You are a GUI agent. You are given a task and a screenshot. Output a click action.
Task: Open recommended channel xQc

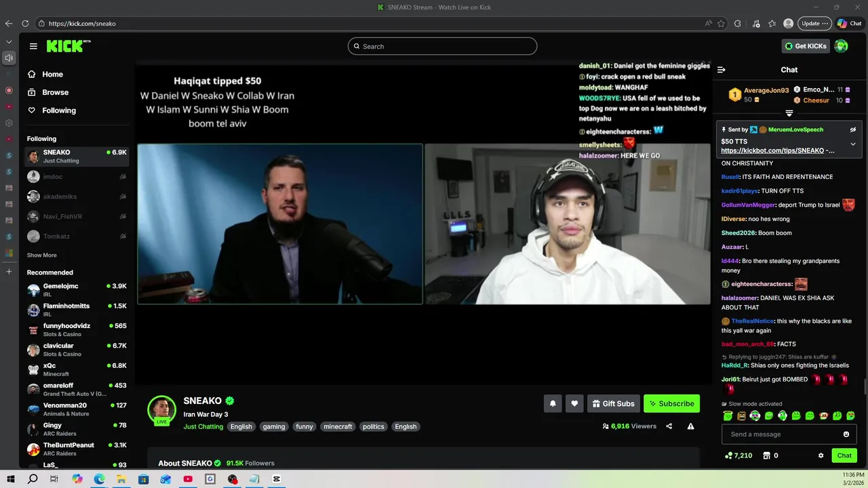coord(77,369)
